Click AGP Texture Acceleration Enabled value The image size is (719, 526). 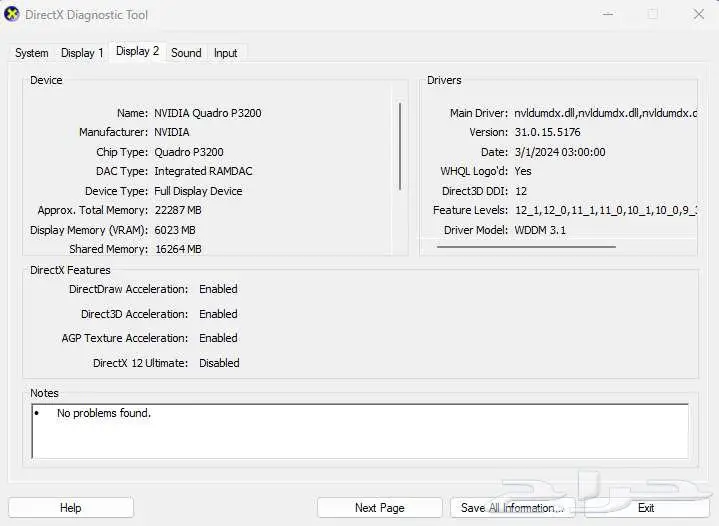pyautogui.click(x=218, y=338)
